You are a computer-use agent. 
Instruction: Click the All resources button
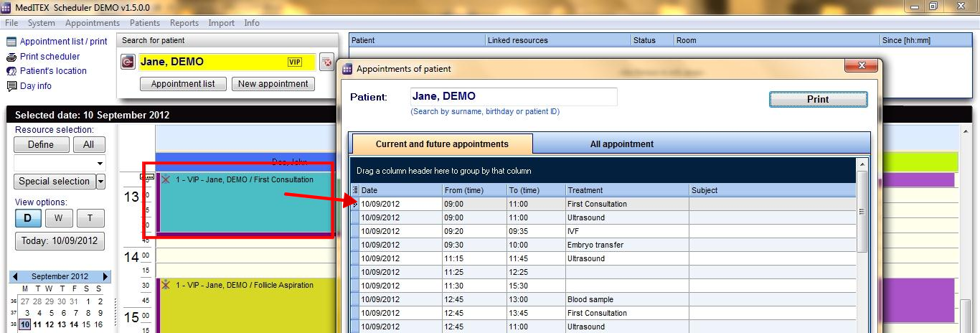pos(88,144)
